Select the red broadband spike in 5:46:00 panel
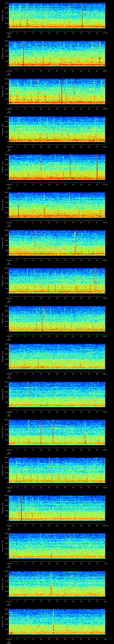 (82, 16)
